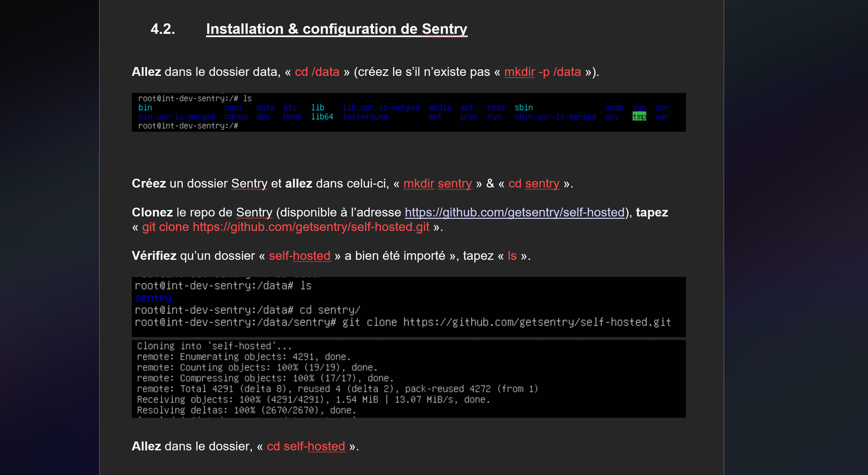Viewport: 868px width, 475px height.
Task: Click the bold word 'Créez'
Action: coord(149,183)
